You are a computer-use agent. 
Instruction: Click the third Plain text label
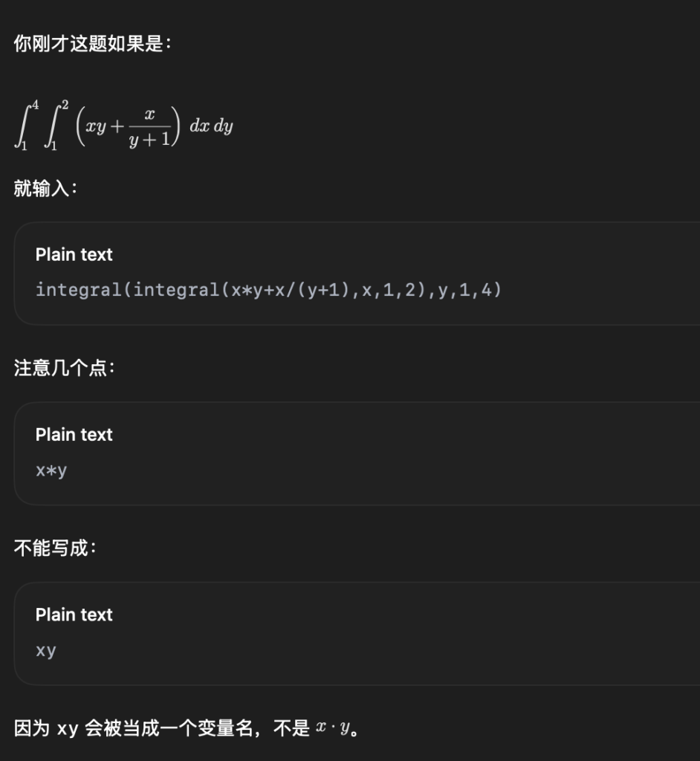tap(74, 615)
